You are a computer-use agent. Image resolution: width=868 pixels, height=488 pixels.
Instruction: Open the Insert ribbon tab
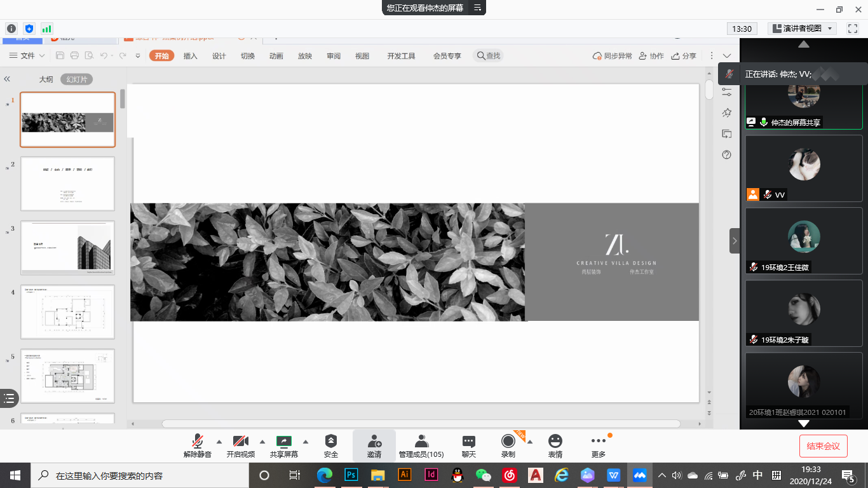click(x=190, y=56)
